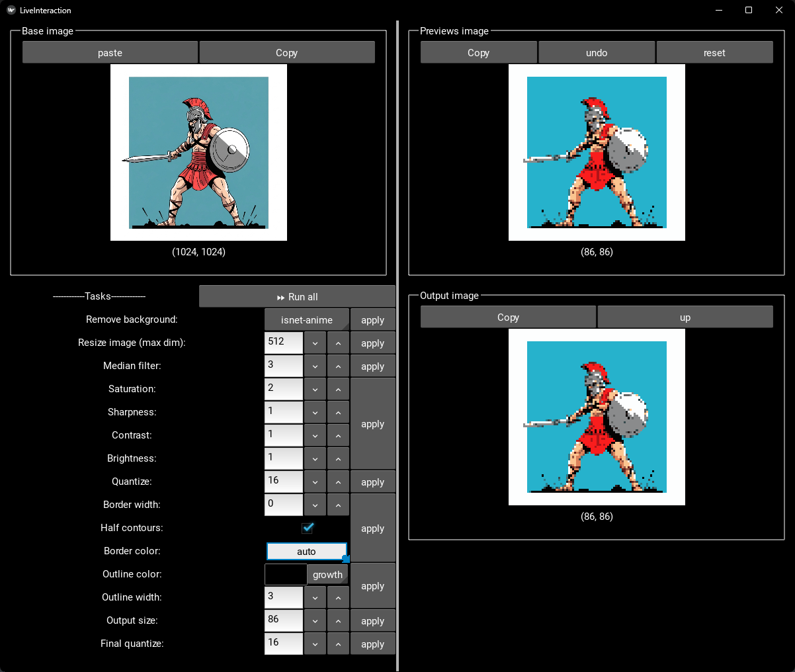Toggle the Half contours checkbox

[x=307, y=528]
